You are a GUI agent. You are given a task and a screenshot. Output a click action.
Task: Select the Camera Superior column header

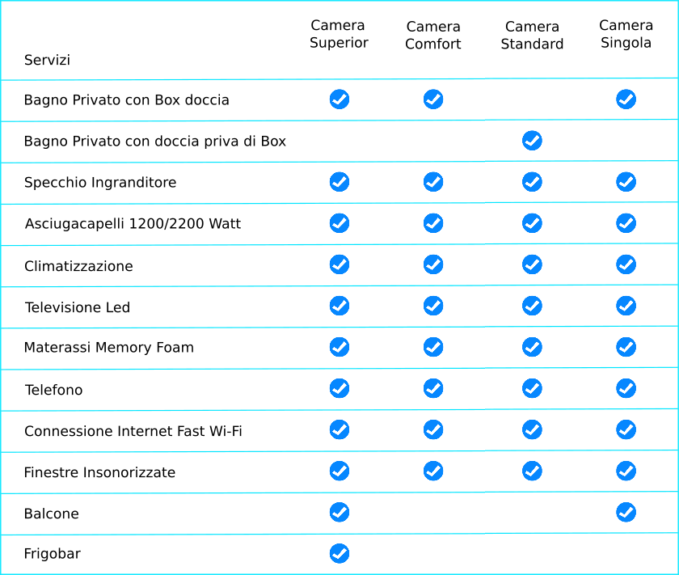(338, 34)
